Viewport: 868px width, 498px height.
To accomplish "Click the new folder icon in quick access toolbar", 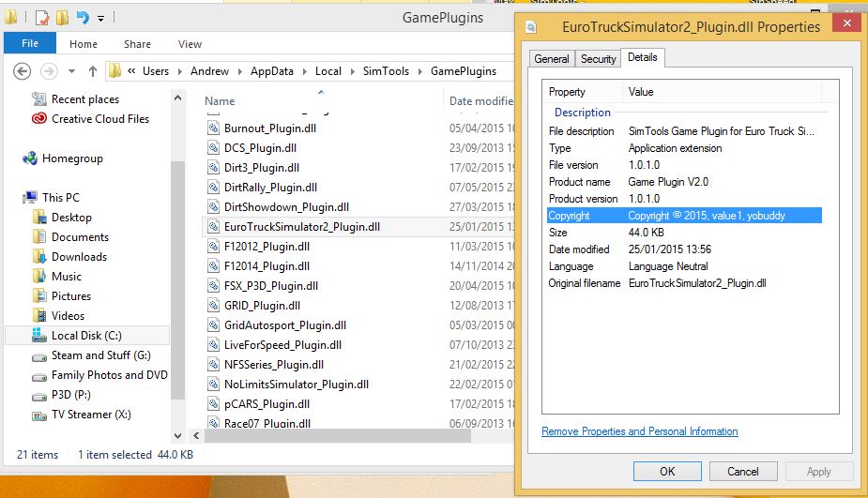I will (x=62, y=18).
